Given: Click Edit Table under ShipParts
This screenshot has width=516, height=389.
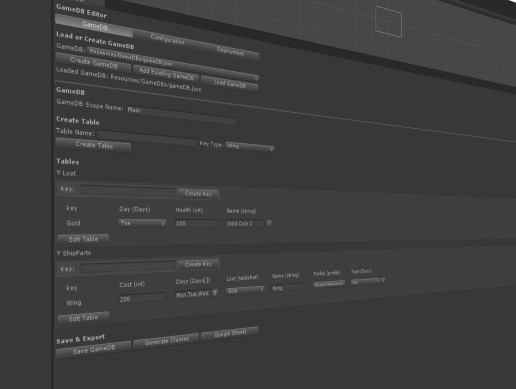Looking at the screenshot, I should pyautogui.click(x=83, y=318).
